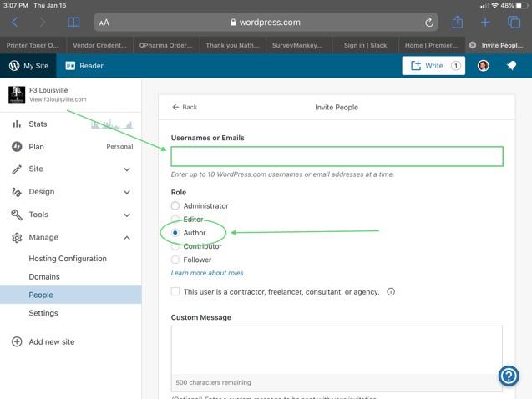Viewport: 532px width, 399px height.
Task: Click the Manage gear icon
Action: click(17, 238)
